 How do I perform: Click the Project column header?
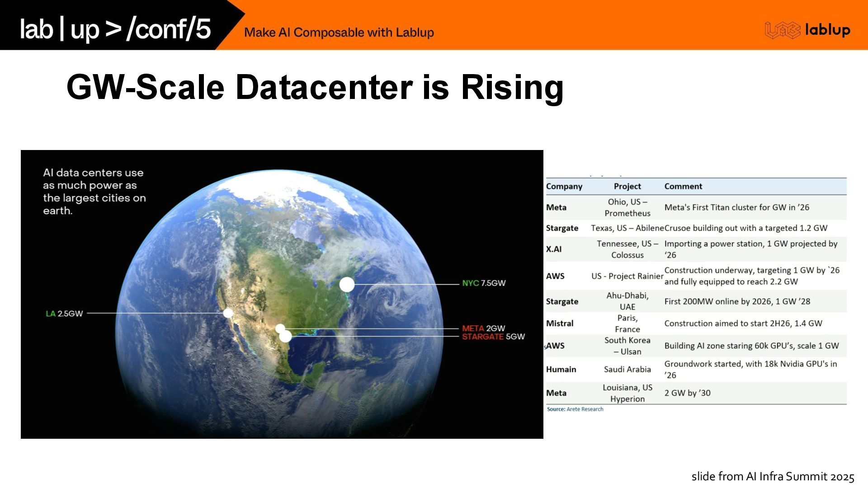[627, 186]
